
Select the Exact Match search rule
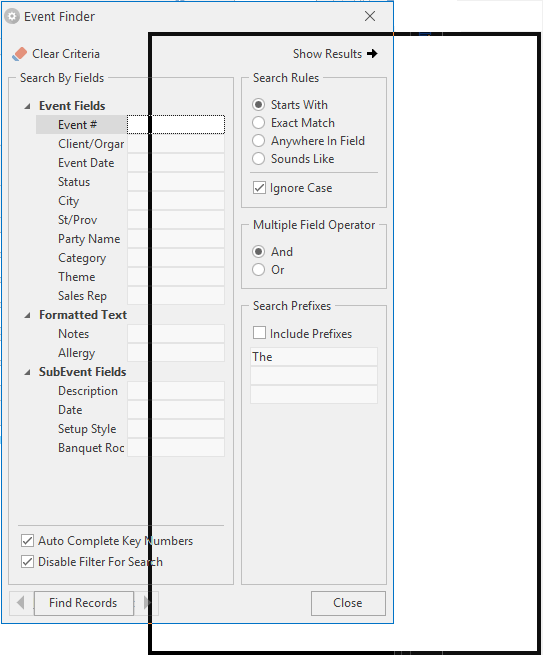[259, 123]
